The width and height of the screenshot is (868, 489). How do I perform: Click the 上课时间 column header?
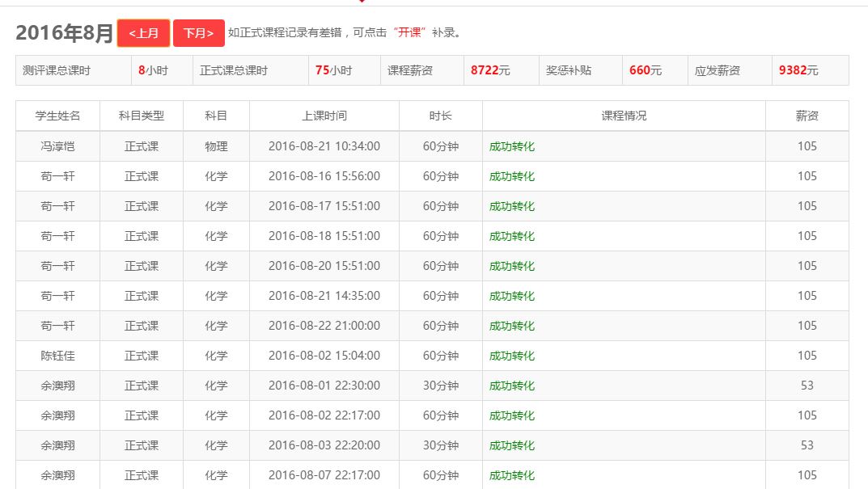(324, 116)
